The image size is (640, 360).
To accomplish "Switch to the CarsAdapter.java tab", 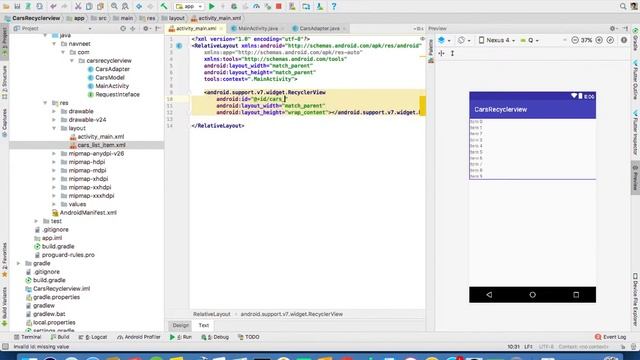I will 319,29.
